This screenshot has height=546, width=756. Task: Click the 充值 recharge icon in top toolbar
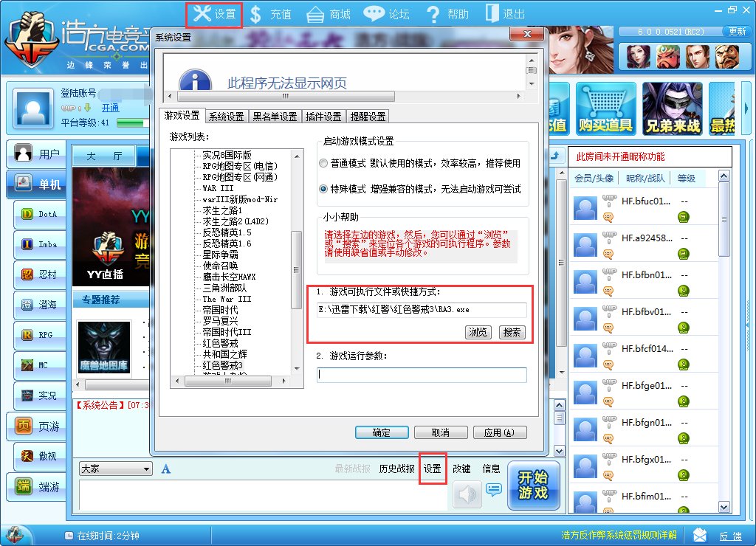pyautogui.click(x=255, y=14)
